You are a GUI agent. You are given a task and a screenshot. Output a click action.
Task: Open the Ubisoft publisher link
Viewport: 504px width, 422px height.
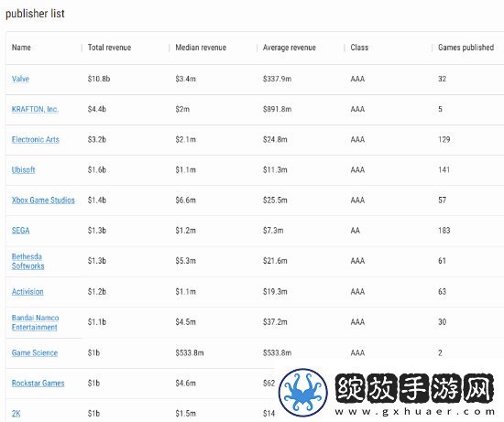[23, 170]
